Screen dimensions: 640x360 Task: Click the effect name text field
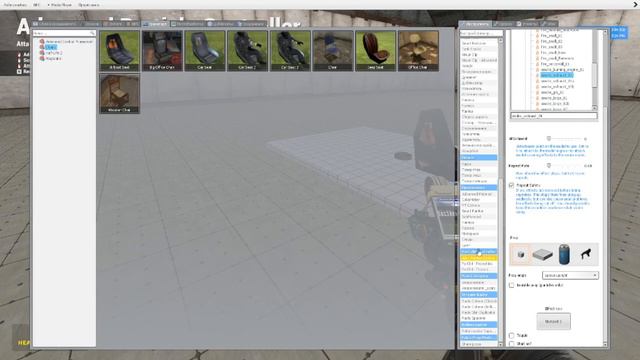(553, 116)
